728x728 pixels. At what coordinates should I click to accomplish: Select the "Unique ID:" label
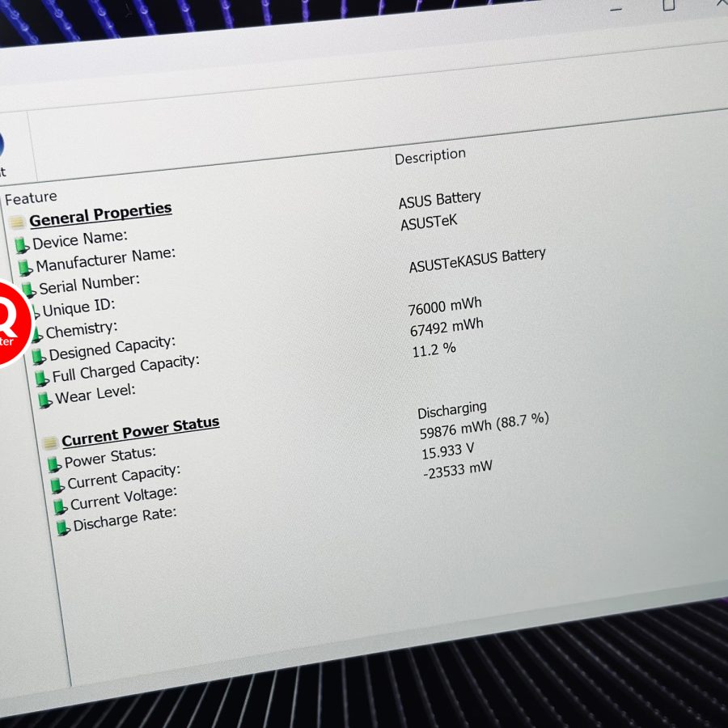click(78, 307)
